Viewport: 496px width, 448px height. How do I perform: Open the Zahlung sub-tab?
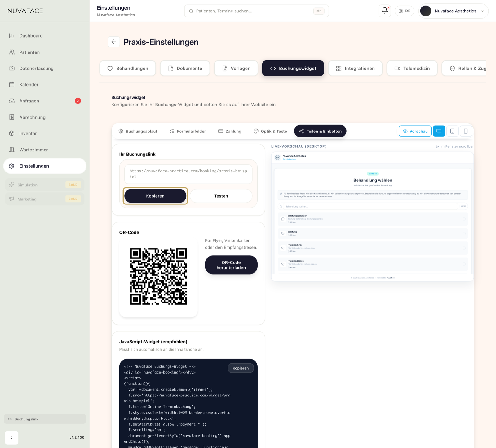230,131
